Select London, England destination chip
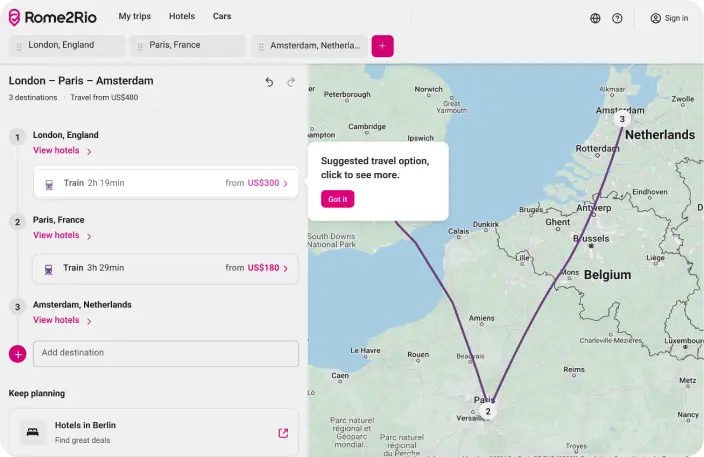The width and height of the screenshot is (704, 457). [67, 46]
